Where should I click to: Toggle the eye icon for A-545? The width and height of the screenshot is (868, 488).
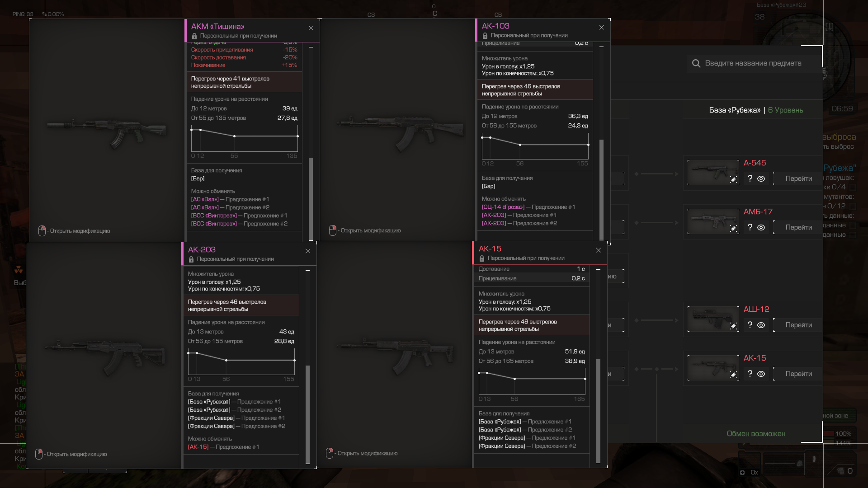pyautogui.click(x=761, y=179)
